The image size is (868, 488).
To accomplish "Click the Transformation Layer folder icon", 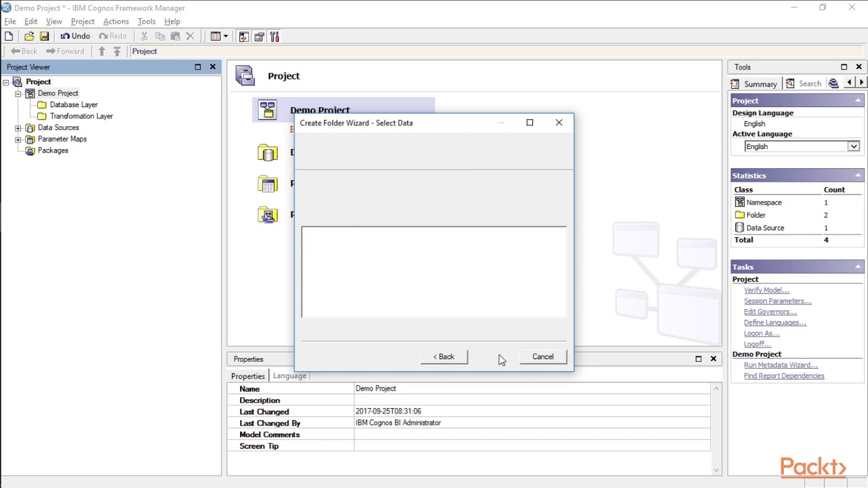I will (x=42, y=117).
